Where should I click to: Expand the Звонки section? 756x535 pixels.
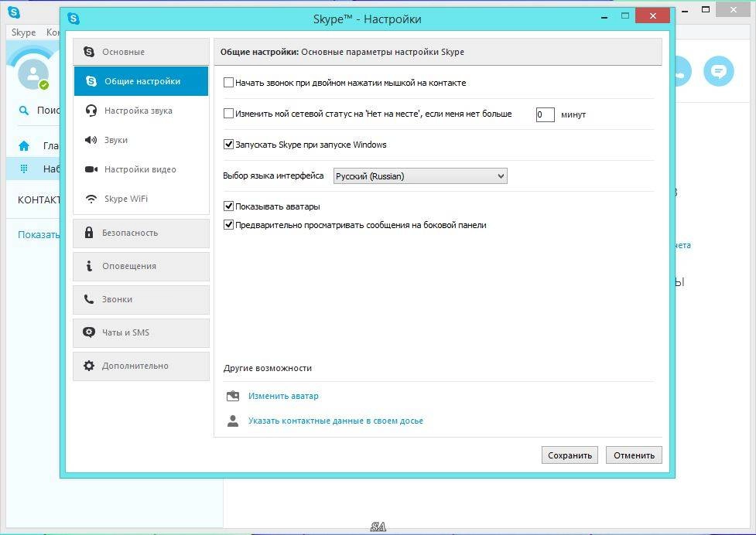click(x=141, y=299)
